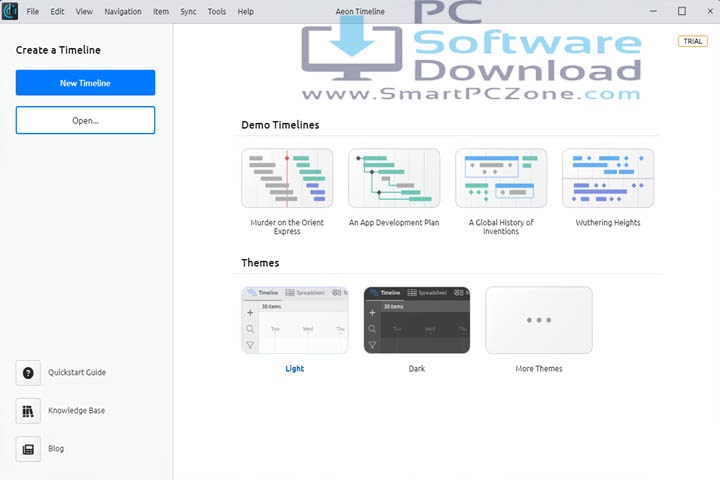Click the Knowledge Base label

click(x=77, y=411)
